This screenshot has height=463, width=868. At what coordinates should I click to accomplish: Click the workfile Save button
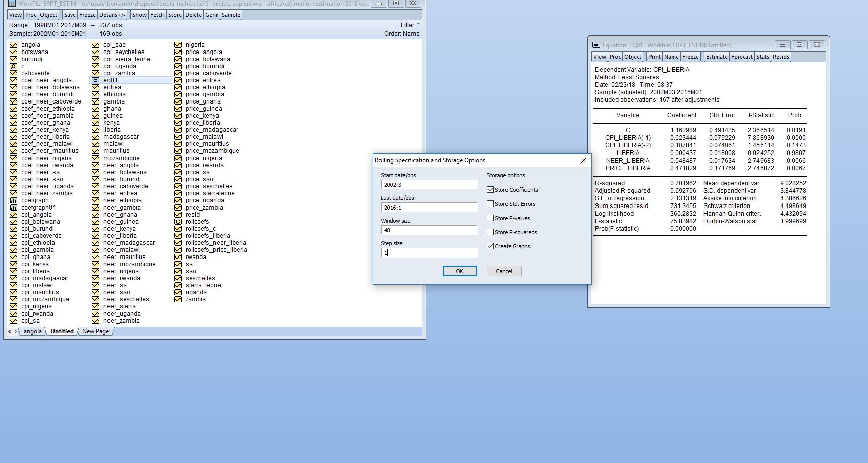coord(70,15)
